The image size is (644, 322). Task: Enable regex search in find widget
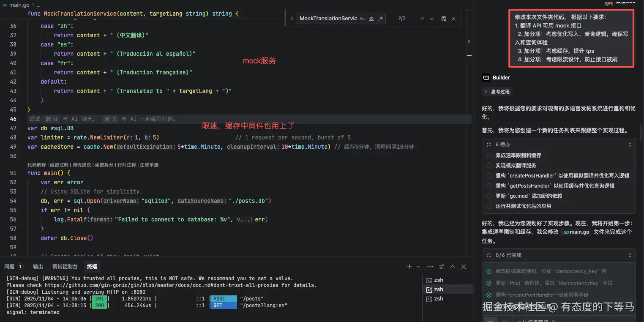[380, 19]
